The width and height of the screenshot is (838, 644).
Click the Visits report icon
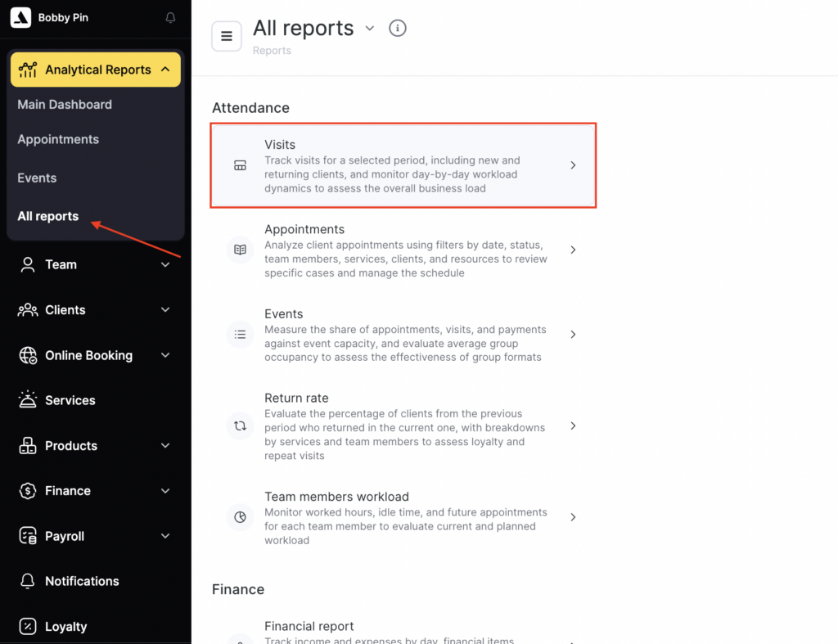coord(240,165)
